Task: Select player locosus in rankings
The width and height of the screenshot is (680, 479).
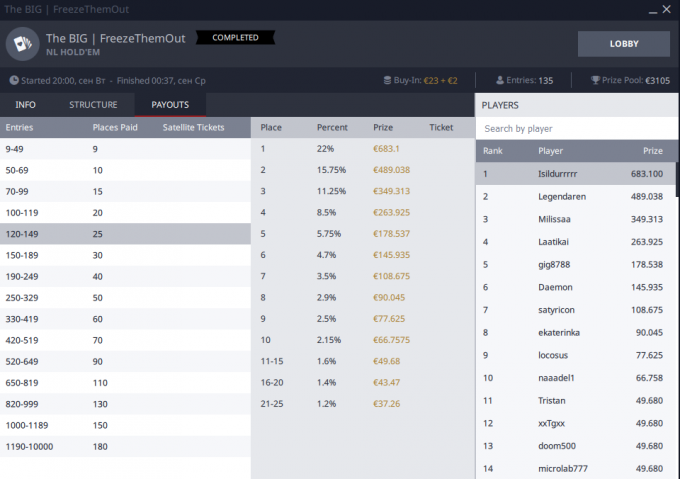Action: (x=575, y=355)
